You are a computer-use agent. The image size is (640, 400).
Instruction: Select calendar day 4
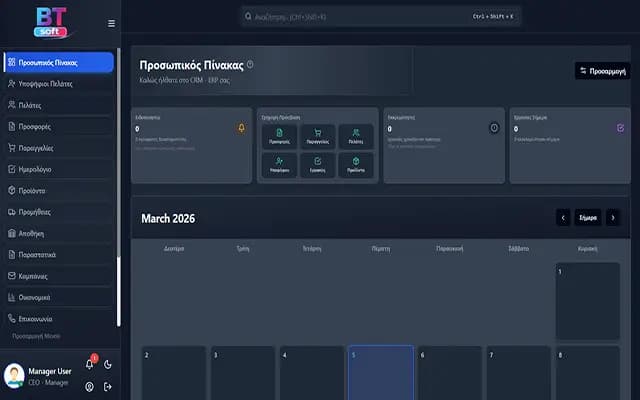click(x=312, y=373)
